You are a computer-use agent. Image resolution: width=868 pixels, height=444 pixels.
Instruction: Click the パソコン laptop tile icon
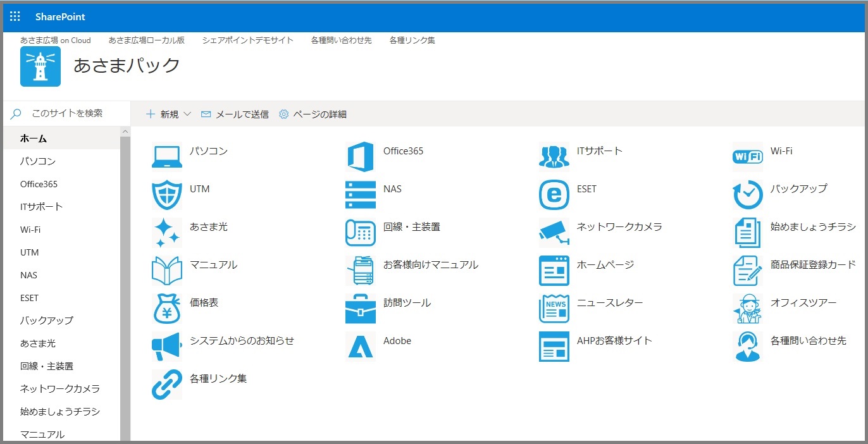point(167,157)
